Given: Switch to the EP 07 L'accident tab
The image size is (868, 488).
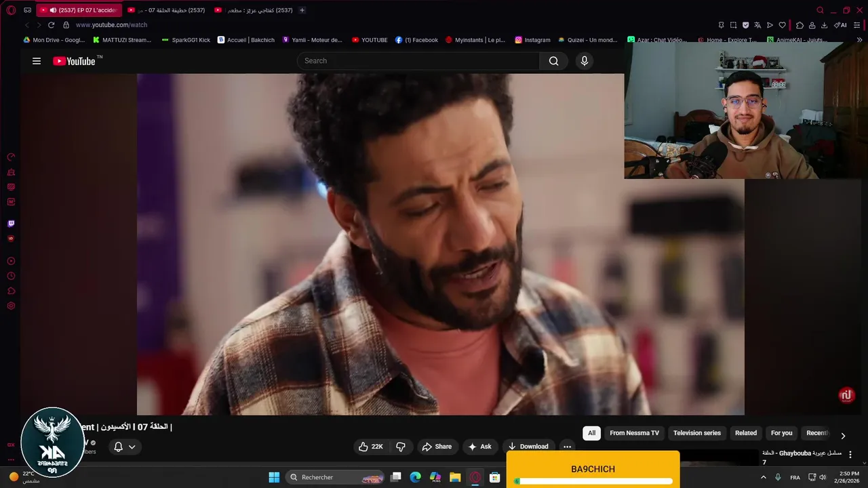Looking at the screenshot, I should pos(79,10).
